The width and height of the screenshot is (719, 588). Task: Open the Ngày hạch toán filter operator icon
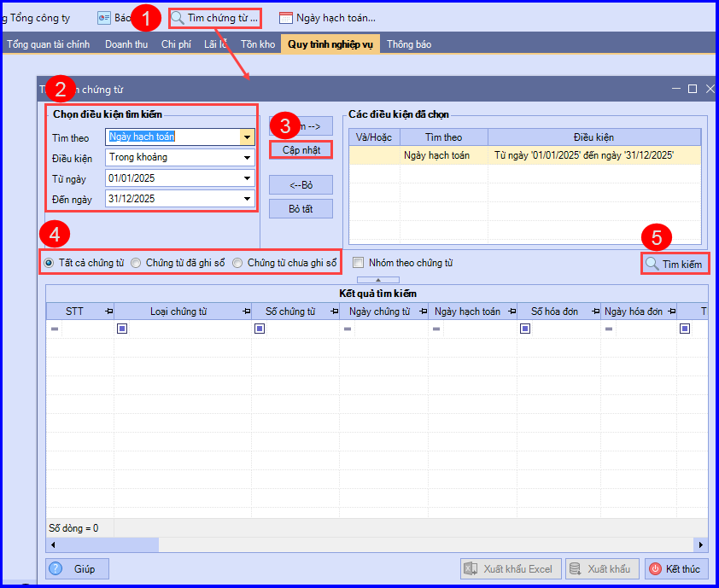click(436, 329)
